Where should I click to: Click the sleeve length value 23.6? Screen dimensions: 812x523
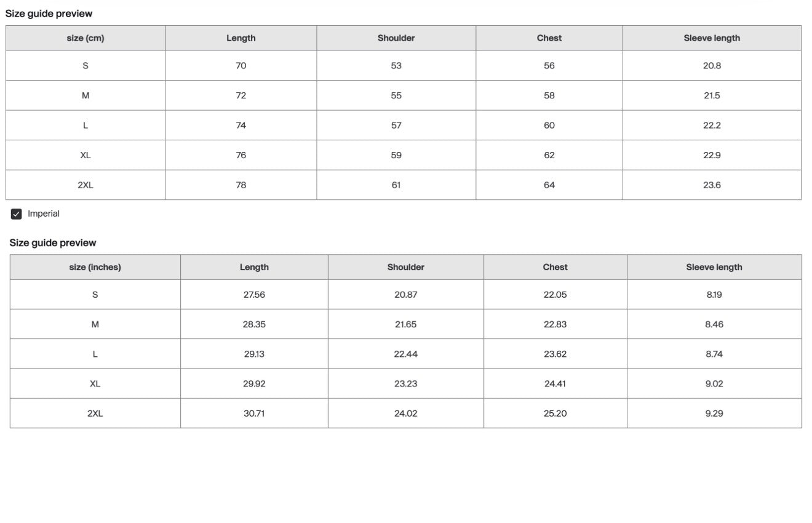[712, 185]
